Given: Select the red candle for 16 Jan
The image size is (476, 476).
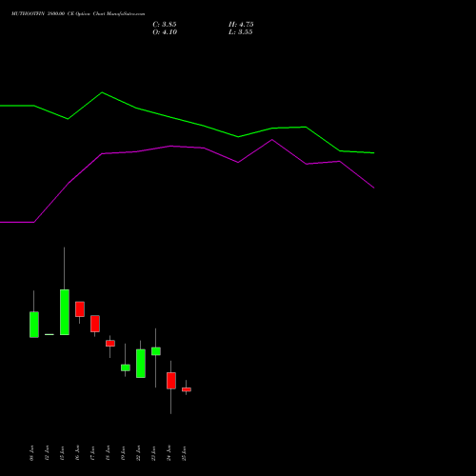Looking at the screenshot, I should 80,309.
